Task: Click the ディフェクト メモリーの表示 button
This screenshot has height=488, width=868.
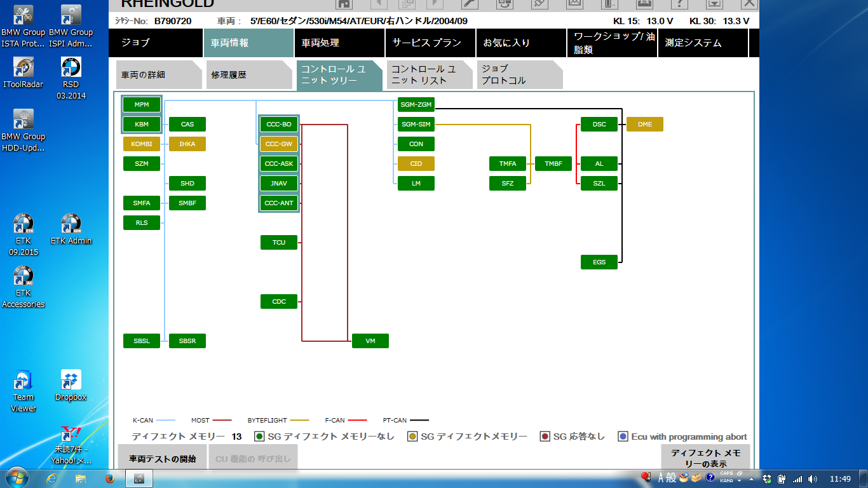Action: click(x=706, y=457)
